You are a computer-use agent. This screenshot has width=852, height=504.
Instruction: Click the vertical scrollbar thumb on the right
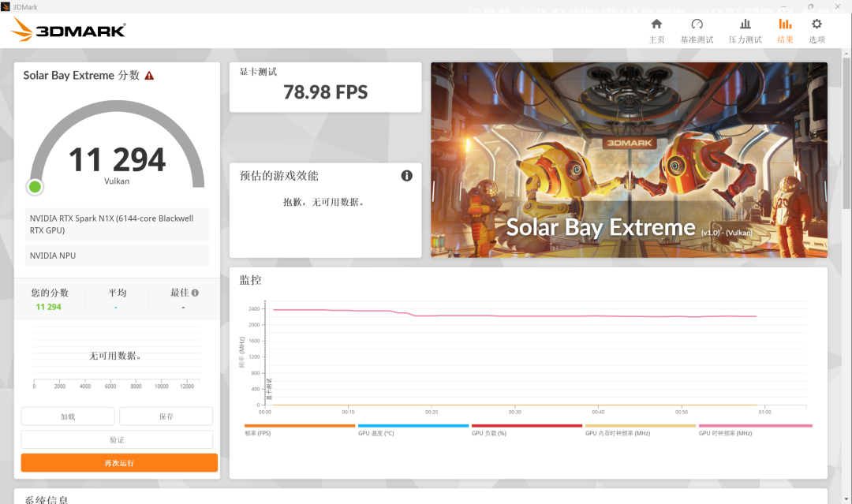846,133
